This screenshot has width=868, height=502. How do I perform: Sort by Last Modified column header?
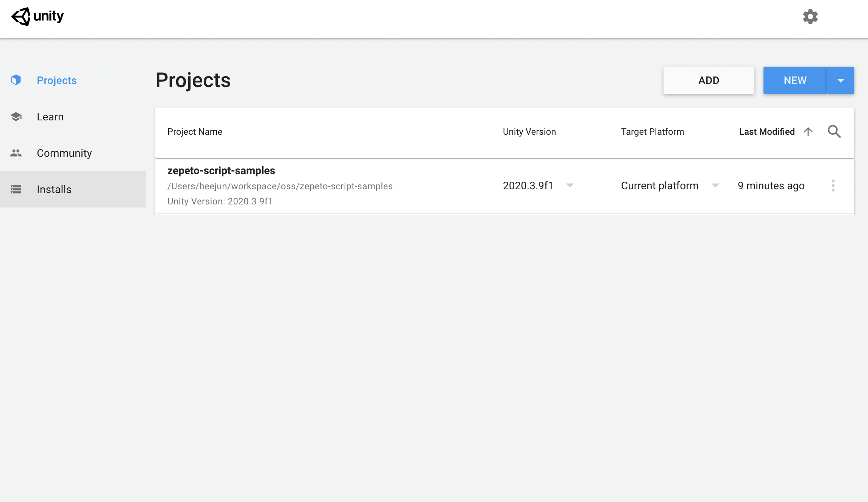pyautogui.click(x=767, y=132)
